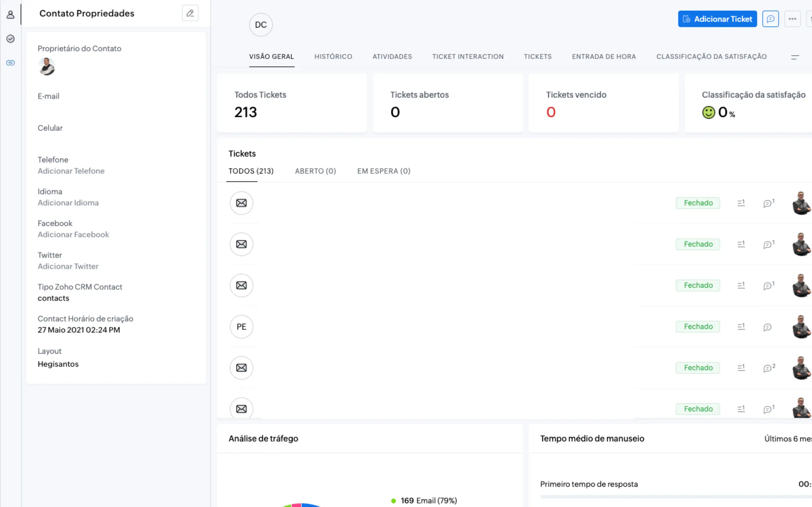Click the envelope icon of the first ticket
The image size is (812, 507).
(241, 203)
